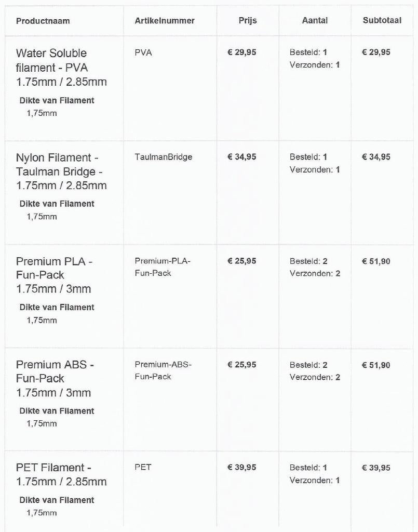The width and height of the screenshot is (418, 532).
Task: Click Verzonden: 2 for Premium ABS row
Action: pyautogui.click(x=315, y=377)
